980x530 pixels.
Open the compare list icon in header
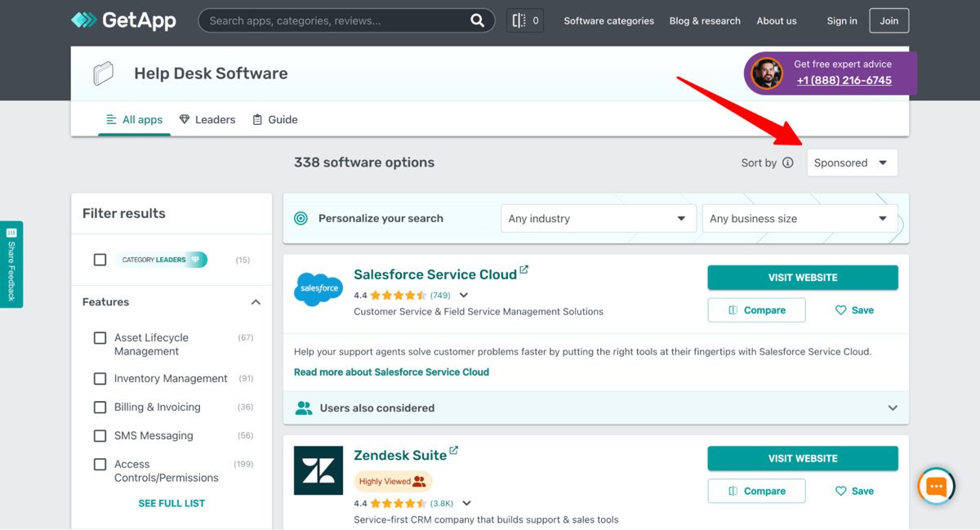click(x=525, y=20)
